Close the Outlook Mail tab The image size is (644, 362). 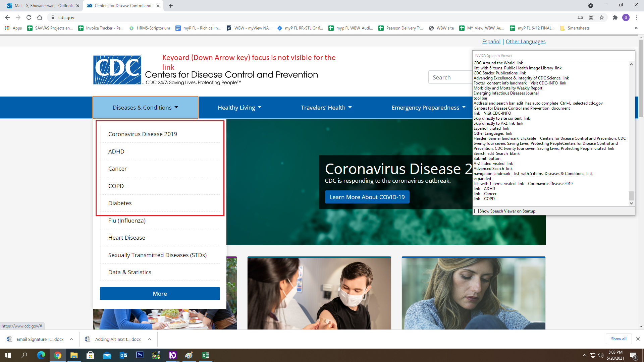pos(78,6)
